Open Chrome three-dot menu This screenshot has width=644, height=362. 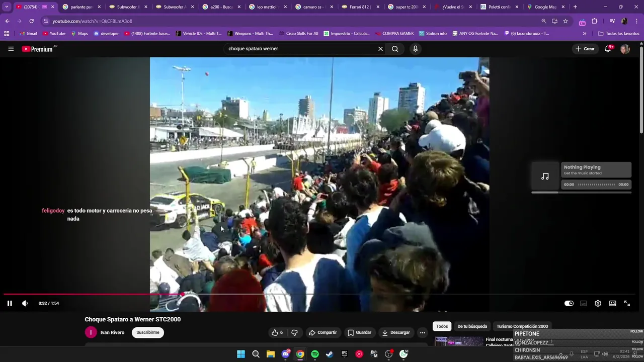[637, 21]
